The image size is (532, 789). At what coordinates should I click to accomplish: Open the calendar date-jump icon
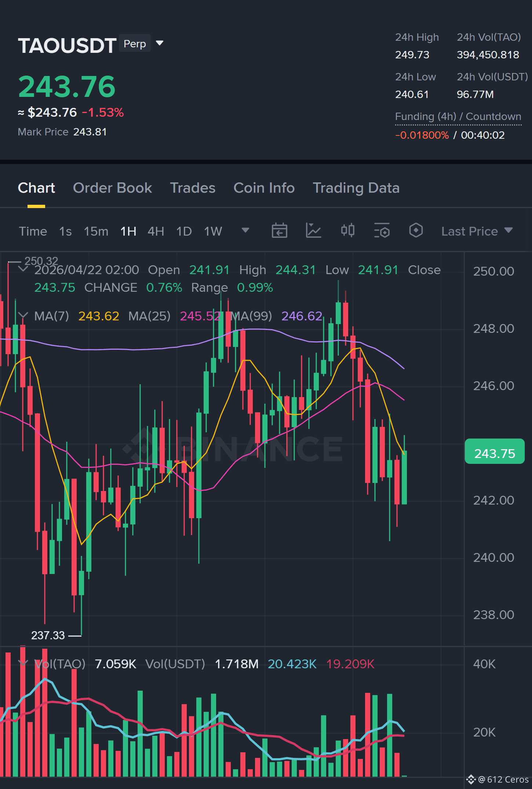tap(279, 231)
